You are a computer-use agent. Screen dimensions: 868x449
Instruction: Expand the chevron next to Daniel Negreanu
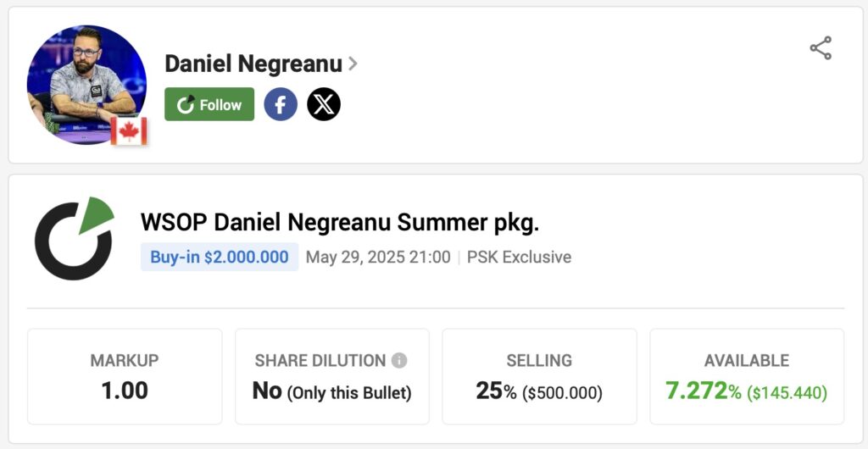click(353, 64)
